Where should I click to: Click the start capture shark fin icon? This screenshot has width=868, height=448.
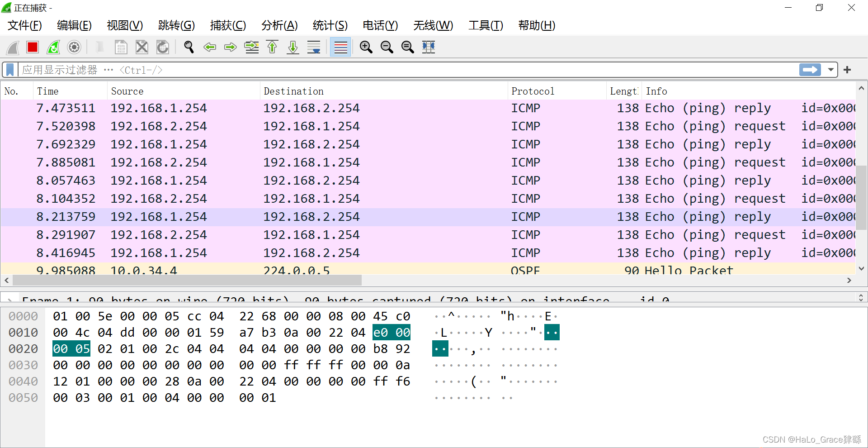(x=13, y=47)
